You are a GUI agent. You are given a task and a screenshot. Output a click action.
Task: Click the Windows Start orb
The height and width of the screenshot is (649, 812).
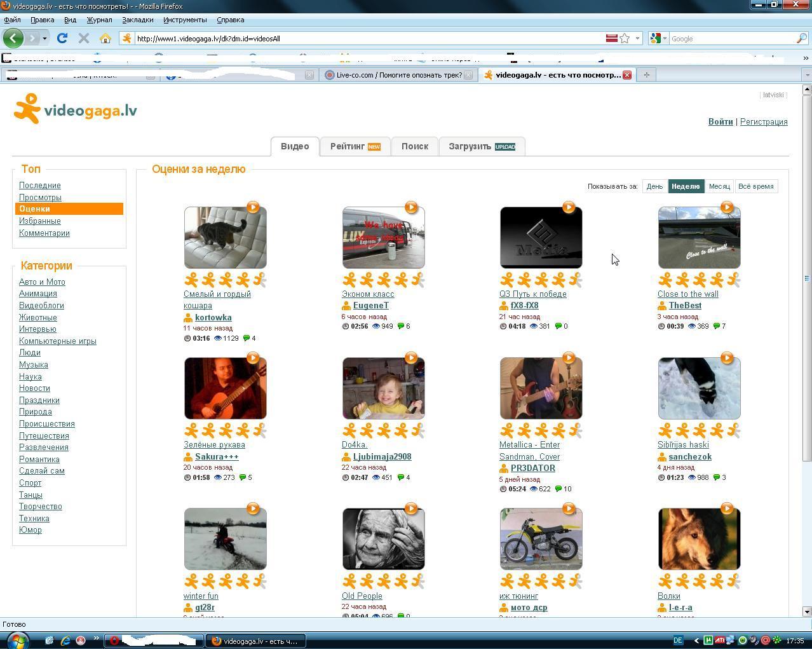coord(17,639)
